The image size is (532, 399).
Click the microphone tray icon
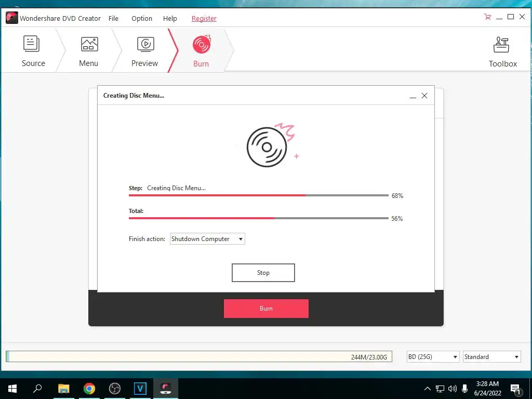coord(465,389)
